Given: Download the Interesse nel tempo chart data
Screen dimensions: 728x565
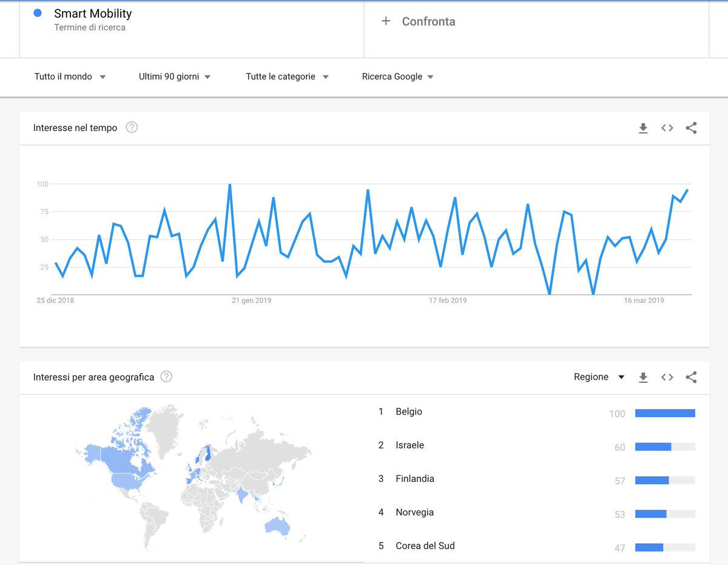Looking at the screenshot, I should pos(643,128).
